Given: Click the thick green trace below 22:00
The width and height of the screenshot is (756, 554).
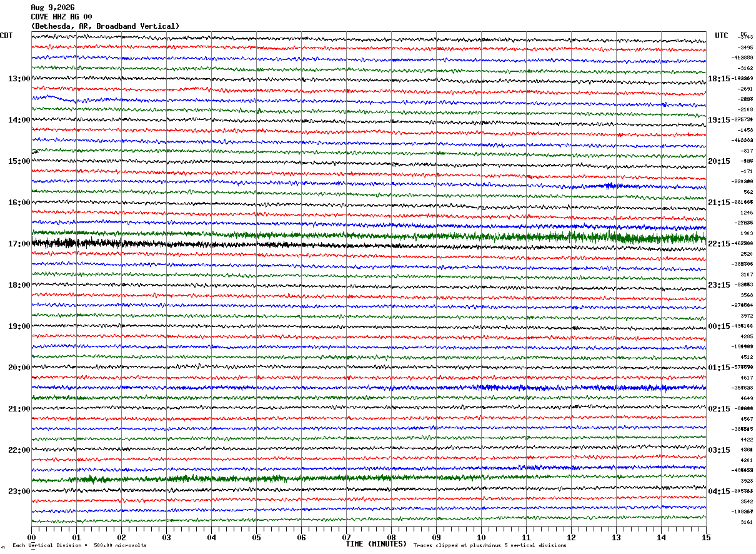Looking at the screenshot, I should click(x=369, y=479).
